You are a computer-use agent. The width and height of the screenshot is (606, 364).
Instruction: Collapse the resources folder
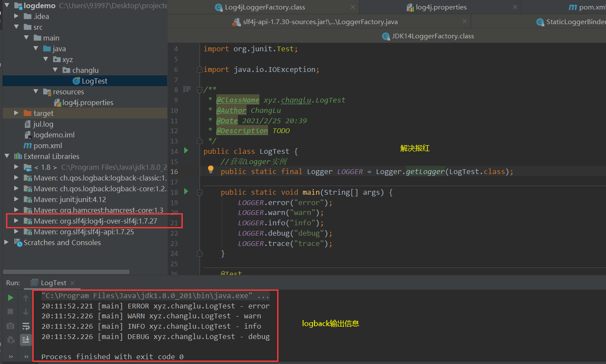pyautogui.click(x=36, y=91)
